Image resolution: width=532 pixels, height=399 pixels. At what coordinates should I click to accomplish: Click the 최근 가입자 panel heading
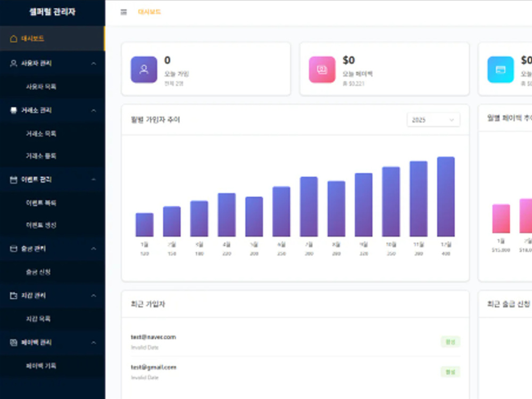click(148, 304)
